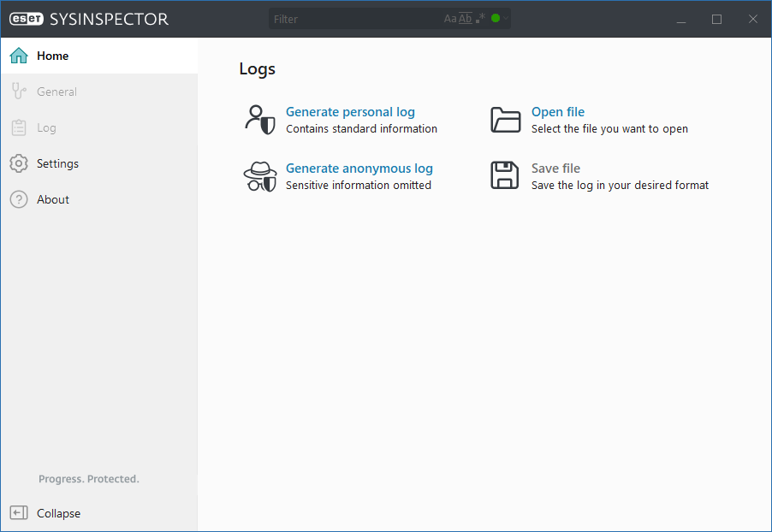Click the Collapse sidebar arrow icon

(x=19, y=513)
